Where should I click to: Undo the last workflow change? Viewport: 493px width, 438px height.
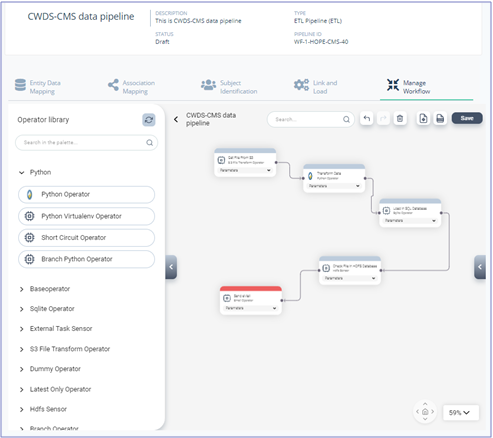[367, 118]
